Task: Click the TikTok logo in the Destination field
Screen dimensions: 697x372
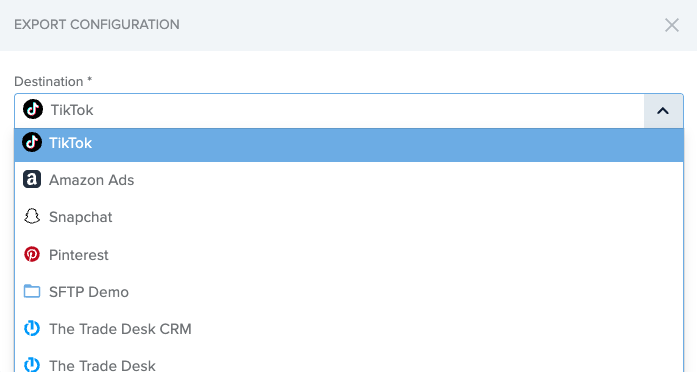Action: click(33, 109)
